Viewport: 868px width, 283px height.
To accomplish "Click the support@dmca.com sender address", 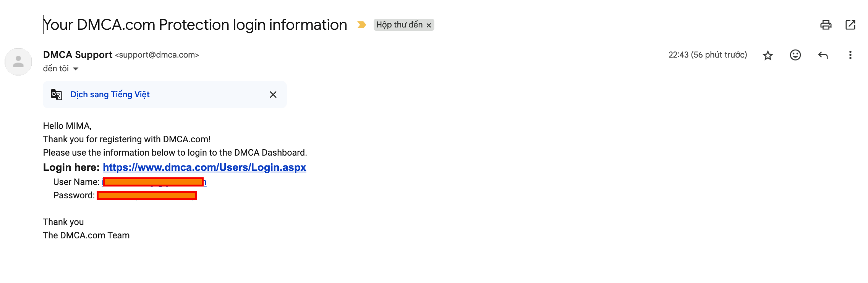I will click(x=157, y=55).
